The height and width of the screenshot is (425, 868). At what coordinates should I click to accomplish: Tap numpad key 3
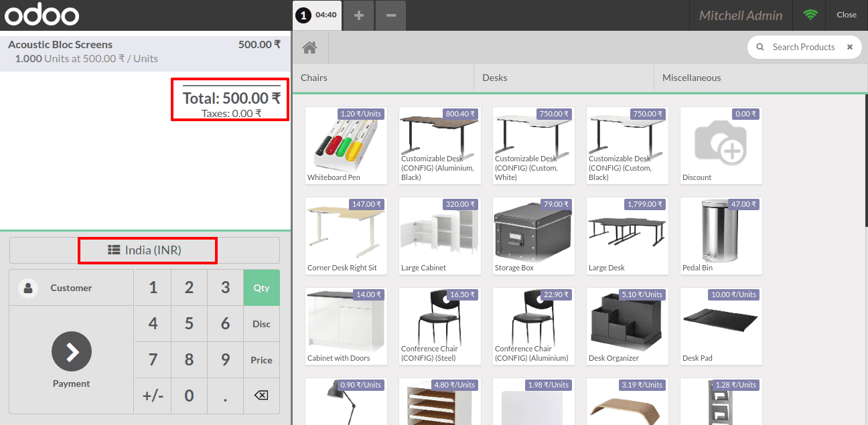point(226,288)
